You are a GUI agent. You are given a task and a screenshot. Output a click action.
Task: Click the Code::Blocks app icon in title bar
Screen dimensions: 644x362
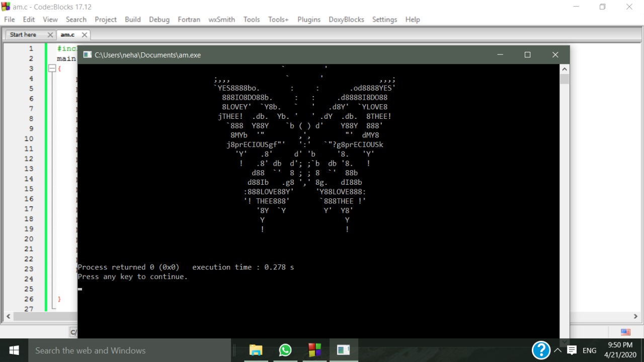pyautogui.click(x=6, y=7)
